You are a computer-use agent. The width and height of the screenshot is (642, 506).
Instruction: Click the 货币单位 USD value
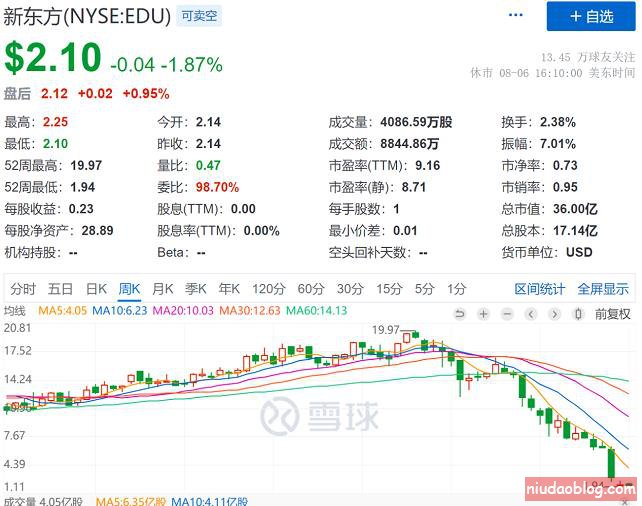pyautogui.click(x=579, y=252)
